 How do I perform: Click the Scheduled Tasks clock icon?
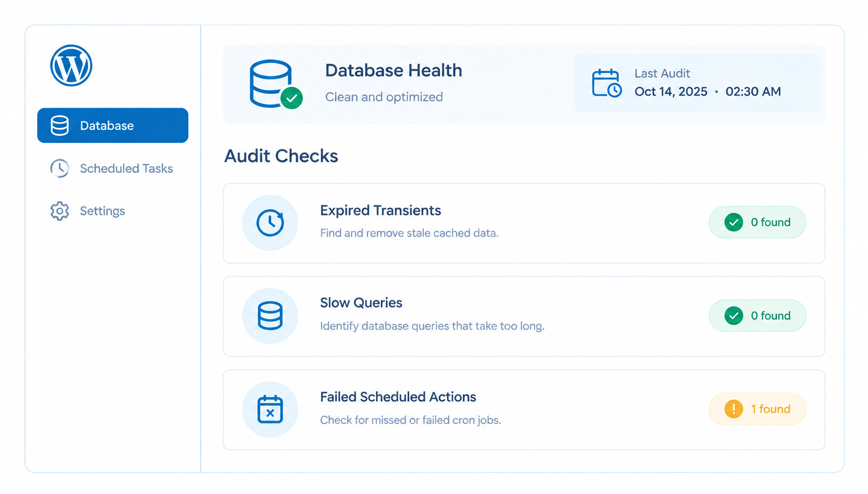(x=59, y=168)
